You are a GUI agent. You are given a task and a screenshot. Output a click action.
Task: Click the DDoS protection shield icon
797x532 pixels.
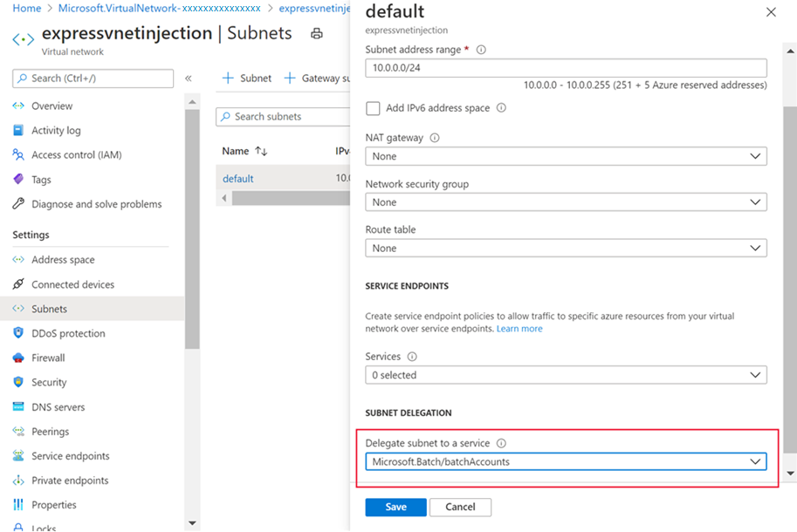click(x=18, y=333)
